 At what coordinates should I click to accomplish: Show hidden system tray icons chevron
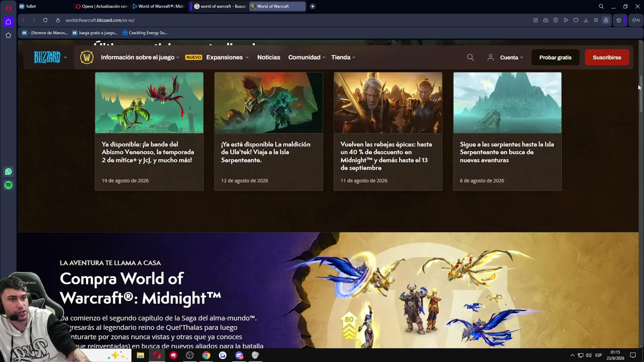572,355
